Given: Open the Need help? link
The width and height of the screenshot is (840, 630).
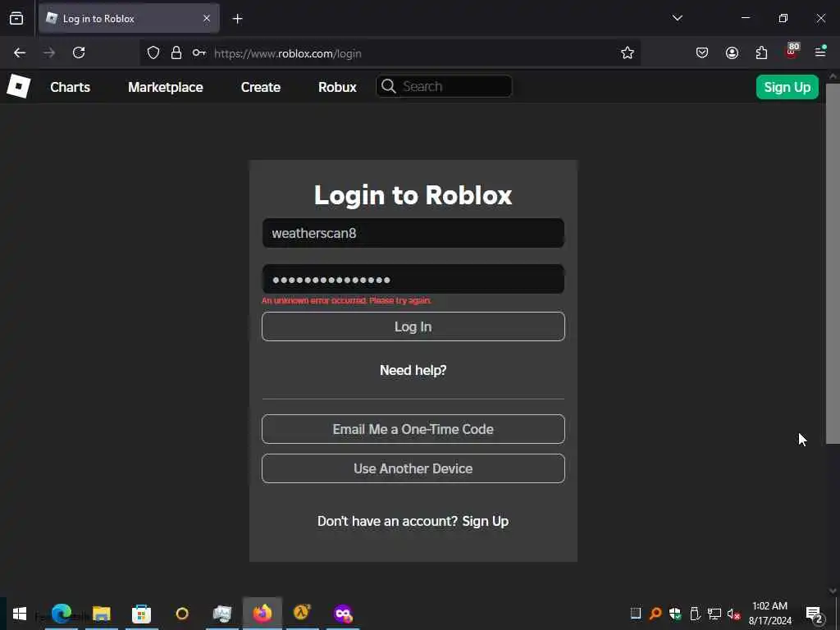Looking at the screenshot, I should [x=413, y=370].
